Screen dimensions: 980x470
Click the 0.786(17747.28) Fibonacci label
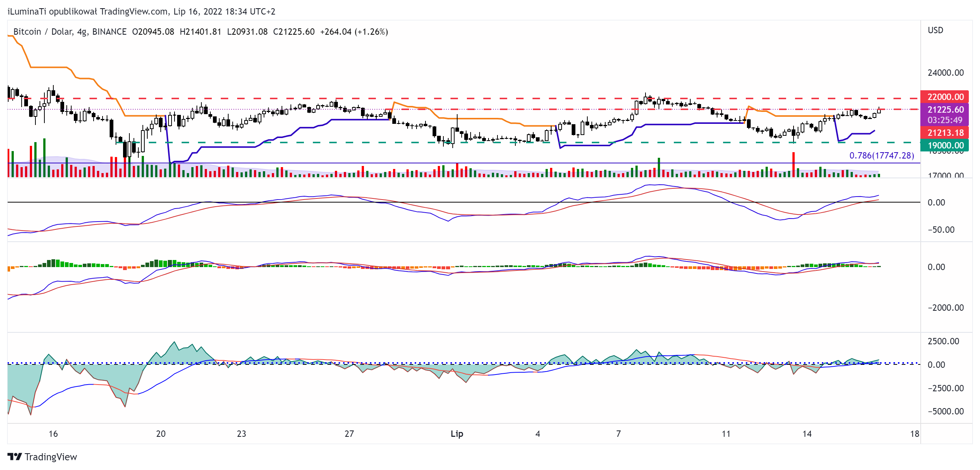tap(882, 155)
